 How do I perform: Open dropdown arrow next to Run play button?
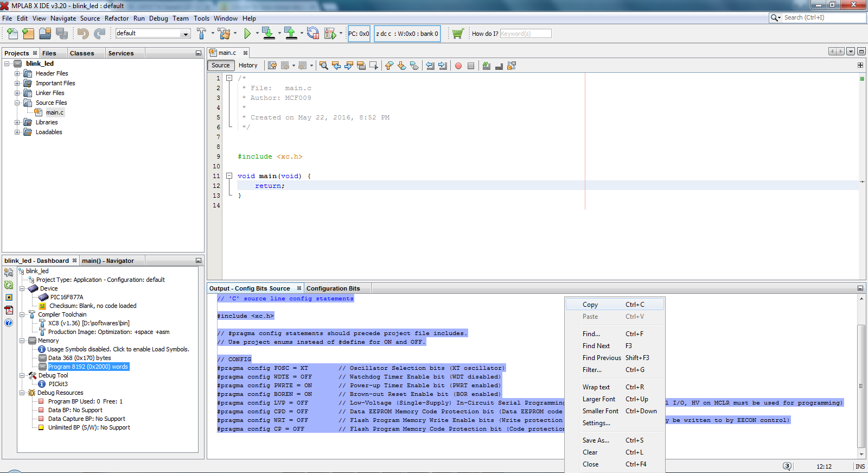[257, 33]
